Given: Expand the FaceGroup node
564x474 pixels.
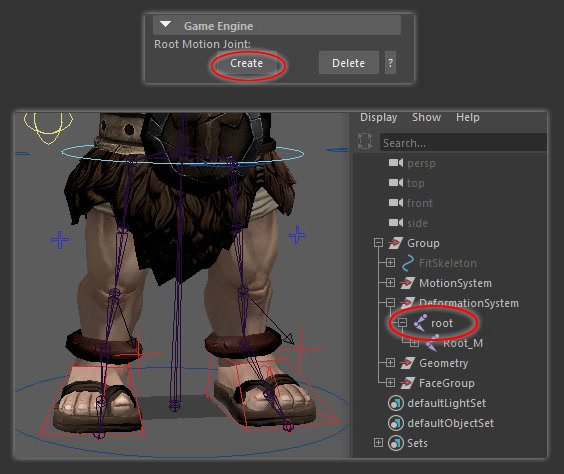Looking at the screenshot, I should tap(390, 382).
